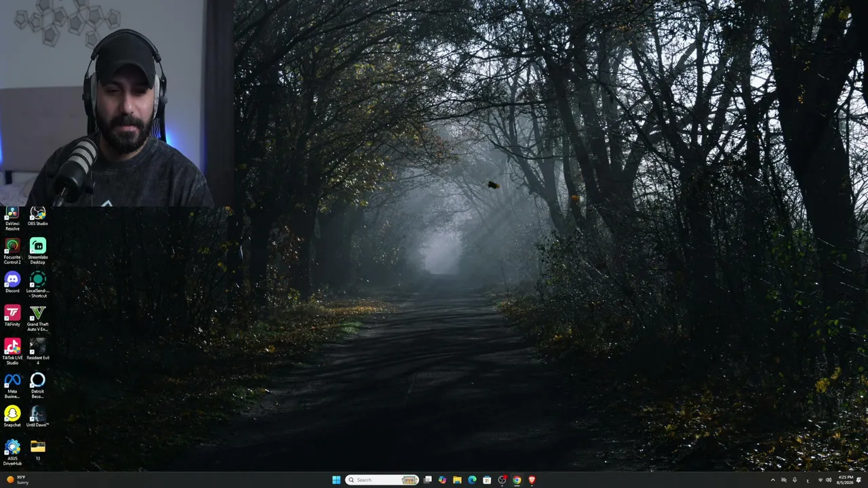The width and height of the screenshot is (868, 488).
Task: Open Focusrite Control 2 desktop icon
Action: pyautogui.click(x=12, y=251)
